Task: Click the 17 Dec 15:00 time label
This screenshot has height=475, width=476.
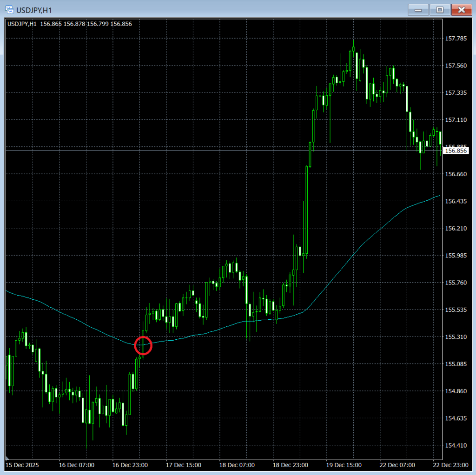Action: point(183,465)
